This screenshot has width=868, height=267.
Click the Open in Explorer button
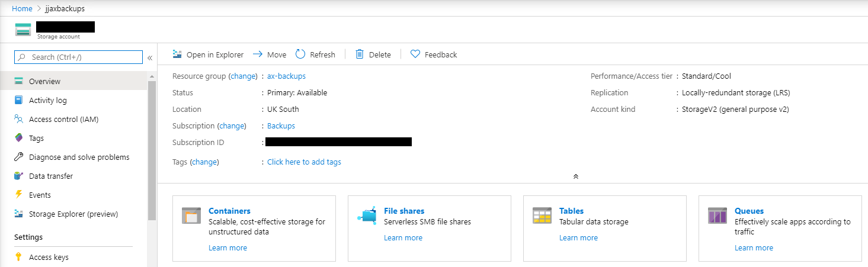tap(208, 54)
